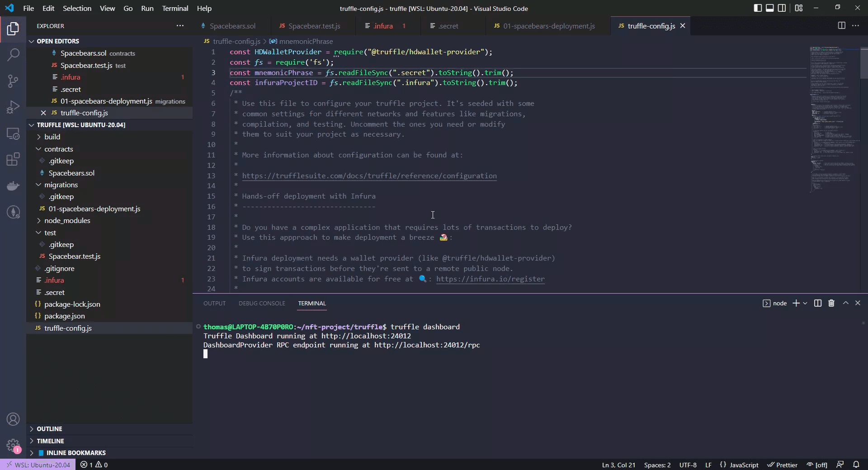Toggle primary sidebar layout icon
This screenshot has width=868, height=470.
(758, 8)
